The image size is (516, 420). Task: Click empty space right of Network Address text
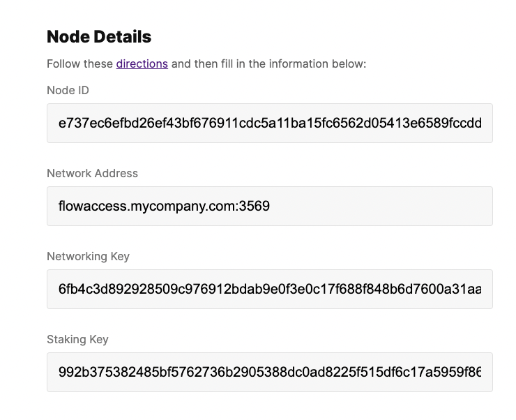pyautogui.click(x=384, y=206)
